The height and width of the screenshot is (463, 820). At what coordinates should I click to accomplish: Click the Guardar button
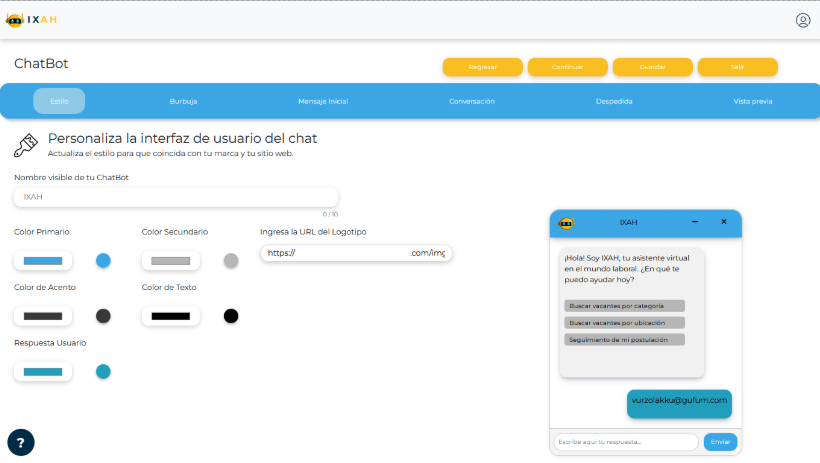(652, 67)
